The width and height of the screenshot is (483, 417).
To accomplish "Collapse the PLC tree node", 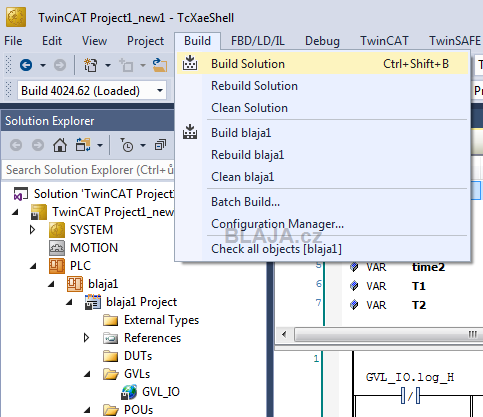I will 33,266.
